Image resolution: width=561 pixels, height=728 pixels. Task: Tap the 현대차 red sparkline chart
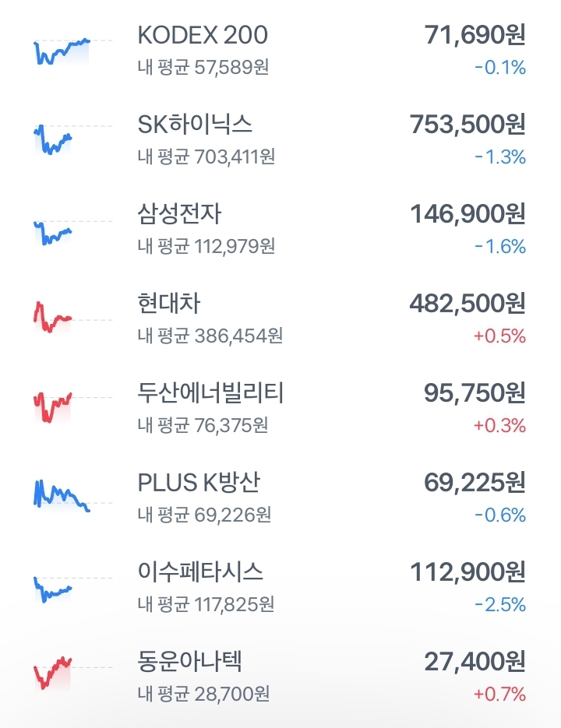72,317
